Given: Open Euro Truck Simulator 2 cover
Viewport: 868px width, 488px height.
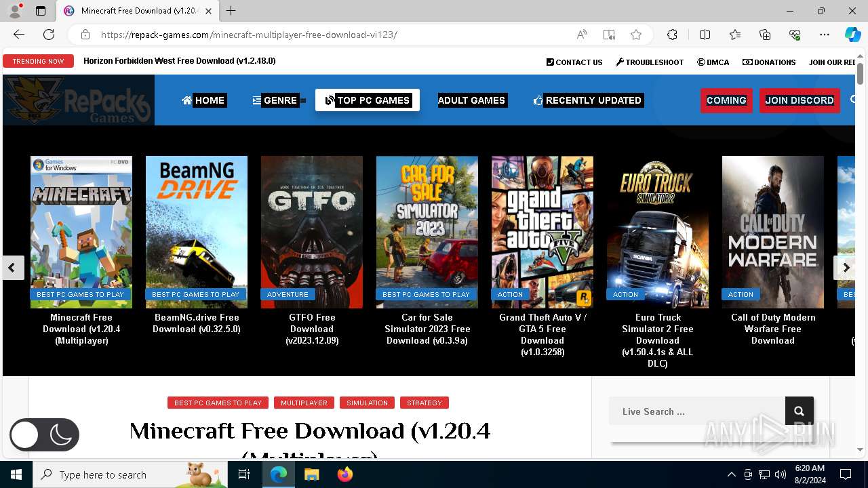Looking at the screenshot, I should [x=658, y=232].
